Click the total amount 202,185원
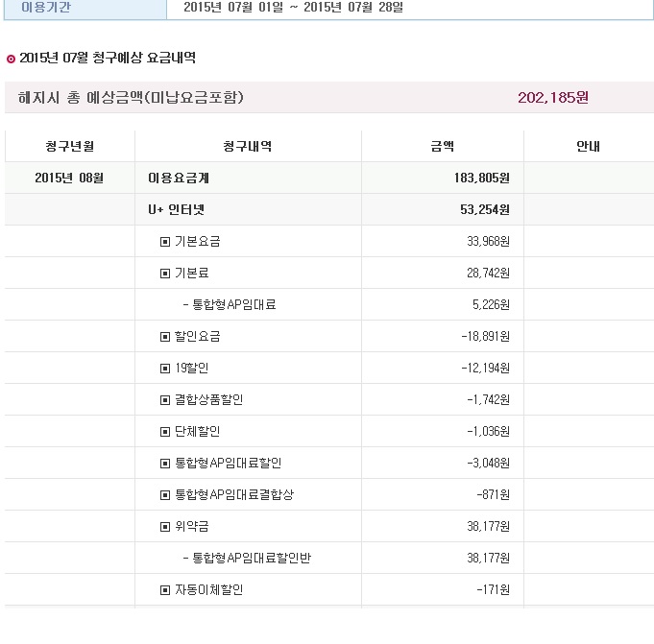This screenshot has width=654, height=644. coord(553,98)
